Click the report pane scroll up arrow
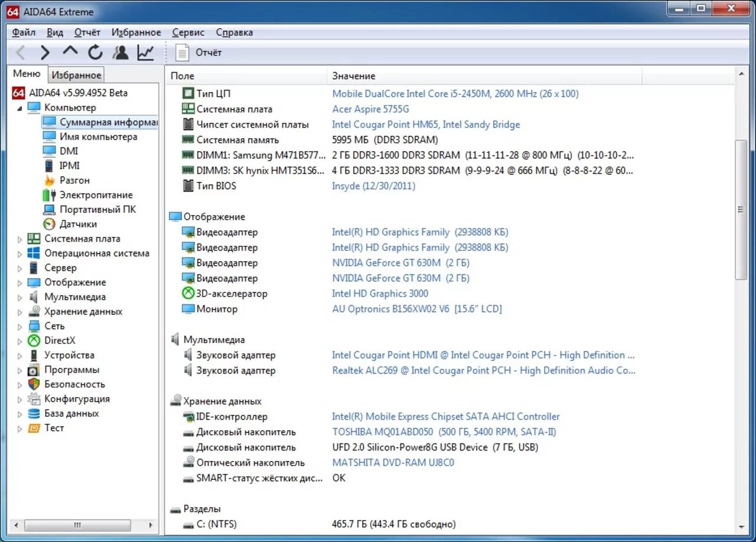Screen dimensions: 756x542 click(x=741, y=73)
